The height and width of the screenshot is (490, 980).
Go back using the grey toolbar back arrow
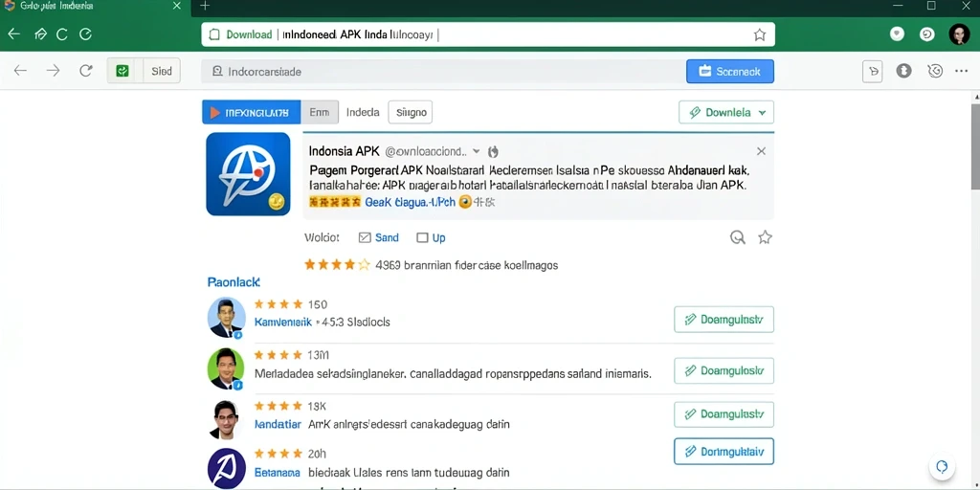21,71
